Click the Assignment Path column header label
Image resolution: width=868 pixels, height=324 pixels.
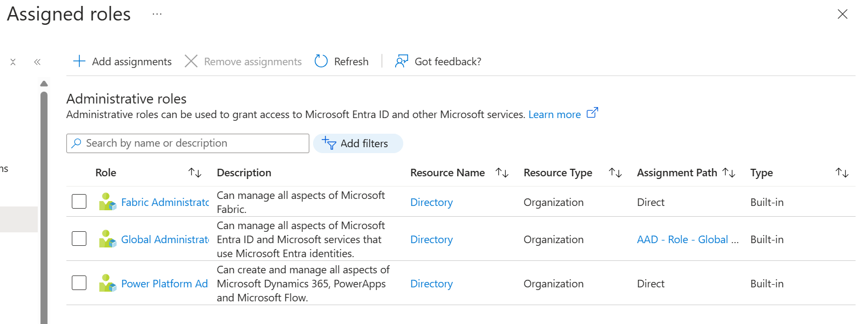(677, 173)
